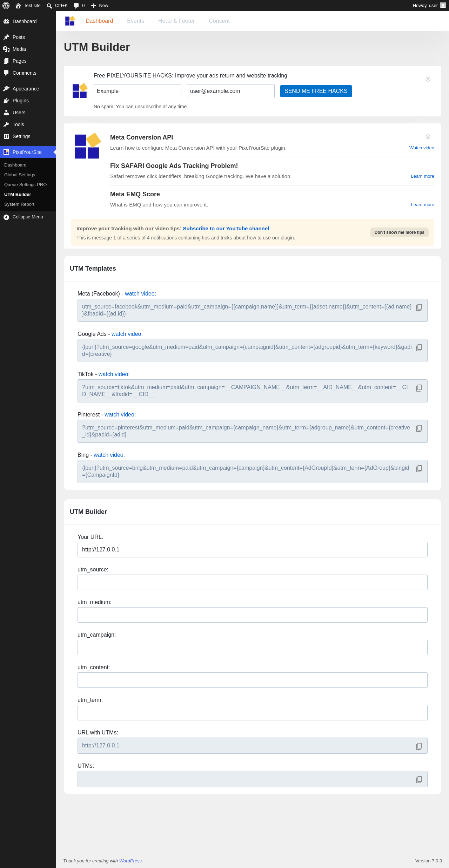Image resolution: width=449 pixels, height=868 pixels.
Task: Open WordPress Settings in sidebar
Action: click(28, 136)
